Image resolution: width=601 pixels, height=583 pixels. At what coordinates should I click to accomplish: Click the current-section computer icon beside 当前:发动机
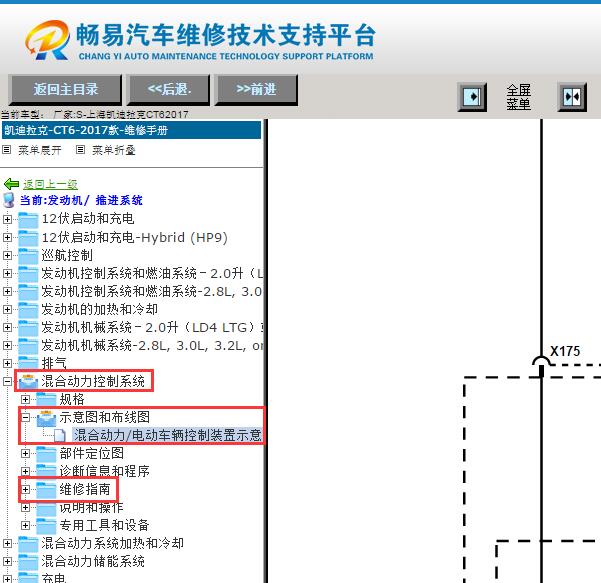tap(9, 200)
